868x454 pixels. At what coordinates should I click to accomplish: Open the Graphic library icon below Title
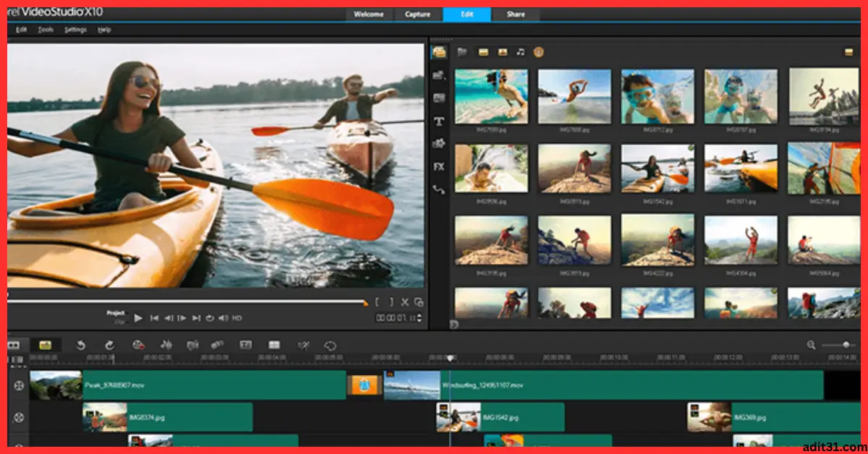pyautogui.click(x=438, y=144)
